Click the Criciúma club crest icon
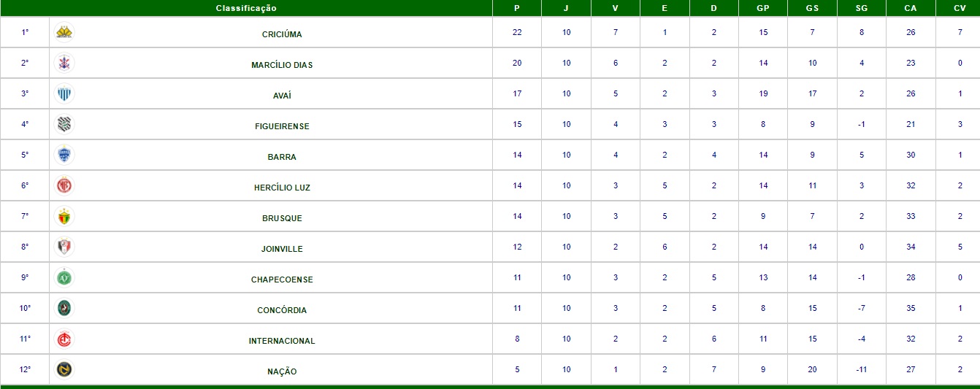Image resolution: width=980 pixels, height=389 pixels. click(x=65, y=33)
